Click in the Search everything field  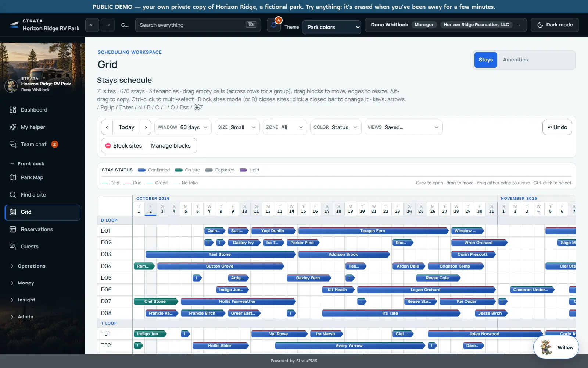coord(198,25)
